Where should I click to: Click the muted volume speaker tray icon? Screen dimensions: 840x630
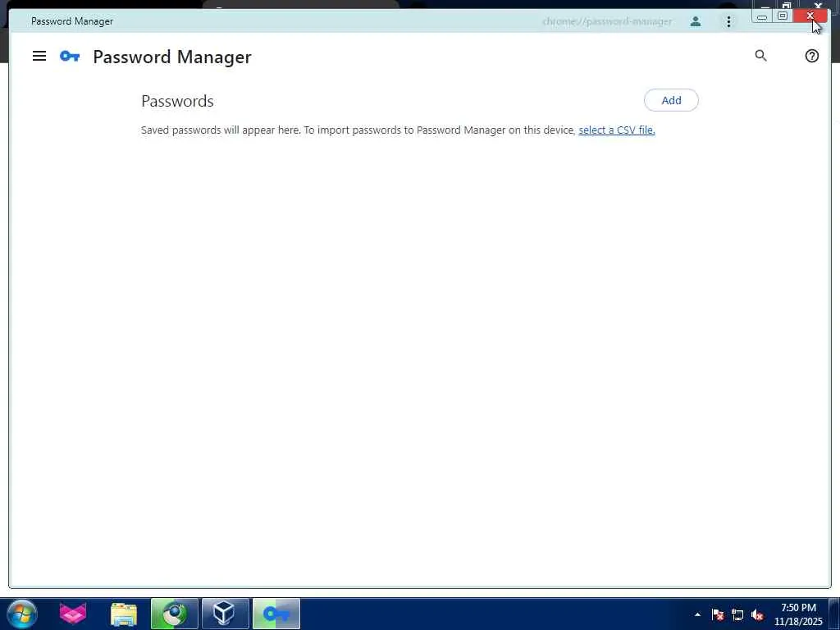tap(757, 614)
